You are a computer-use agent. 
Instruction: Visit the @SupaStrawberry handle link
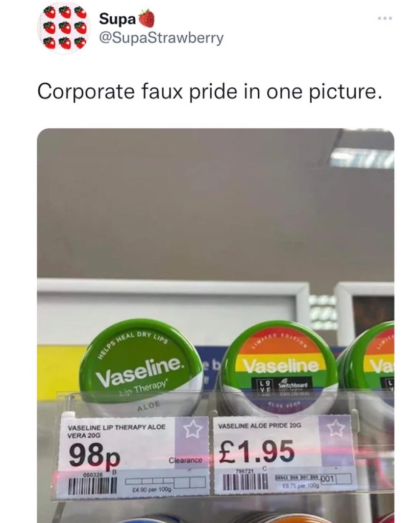(x=161, y=38)
